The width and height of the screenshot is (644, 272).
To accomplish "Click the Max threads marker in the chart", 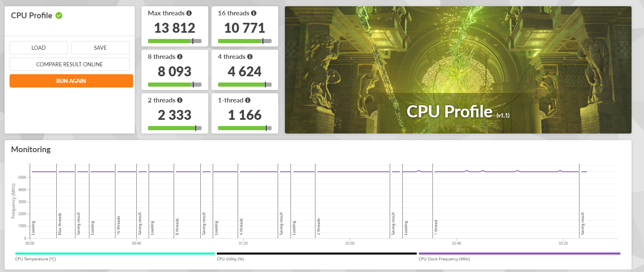I will pos(60,224).
